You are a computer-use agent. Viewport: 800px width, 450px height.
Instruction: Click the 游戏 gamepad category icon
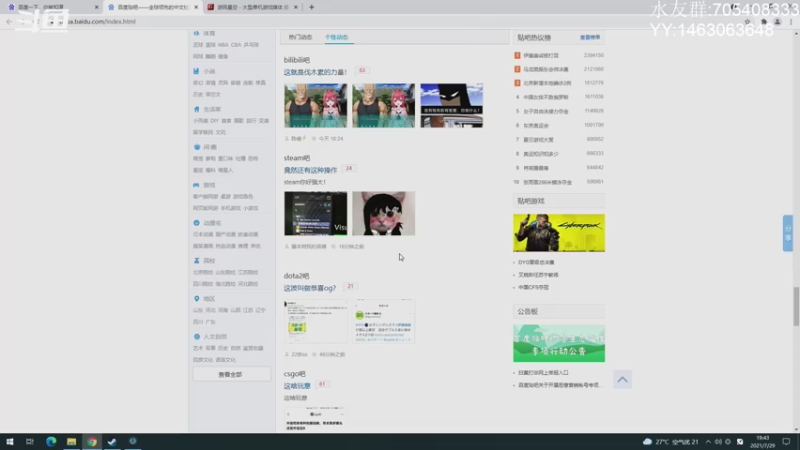196,185
